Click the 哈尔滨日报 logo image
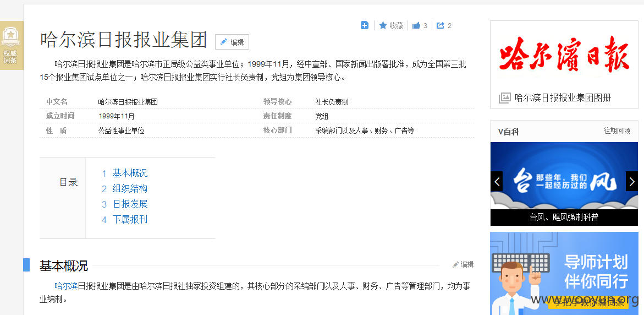This screenshot has height=315, width=644. (564, 54)
